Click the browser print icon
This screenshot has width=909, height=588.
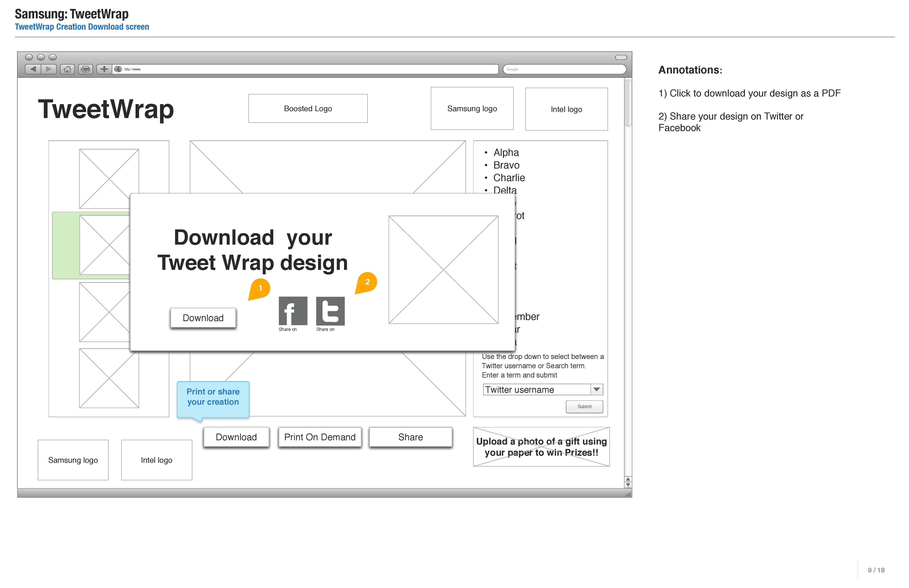86,69
